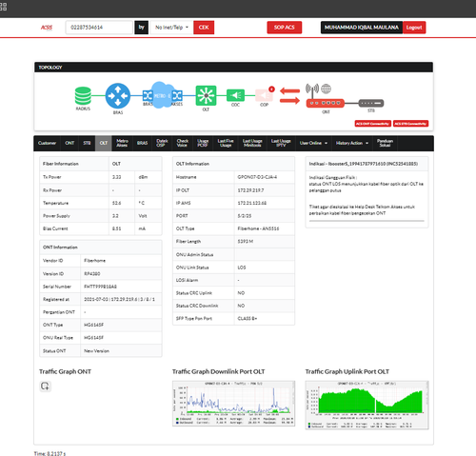The image size is (476, 456).
Task: Select the green OLT node icon
Action: point(206,95)
